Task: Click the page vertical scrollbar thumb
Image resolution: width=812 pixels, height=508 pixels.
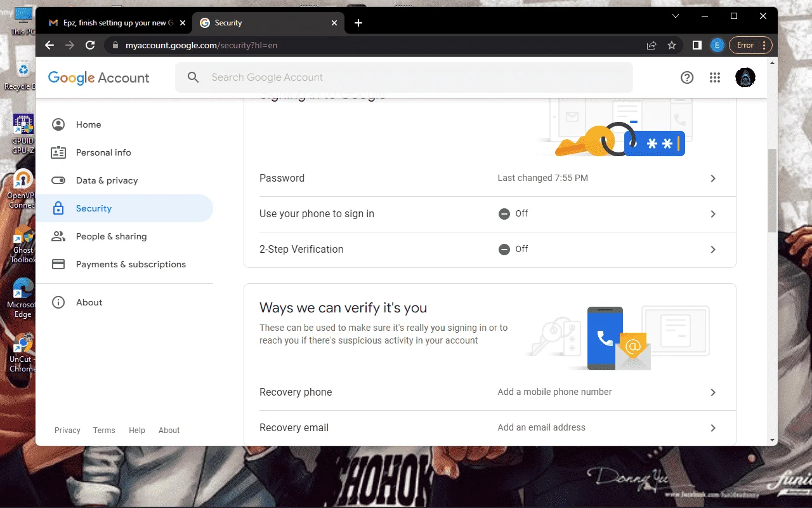Action: coord(772,190)
